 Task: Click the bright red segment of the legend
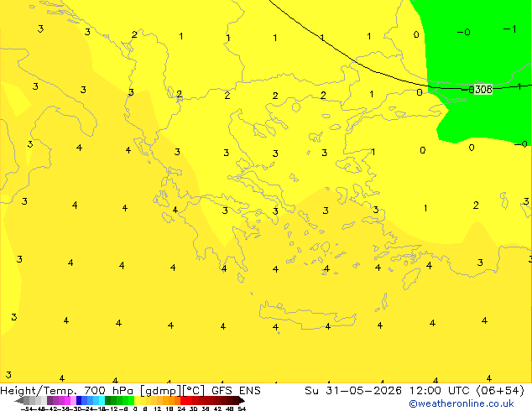click(x=183, y=400)
